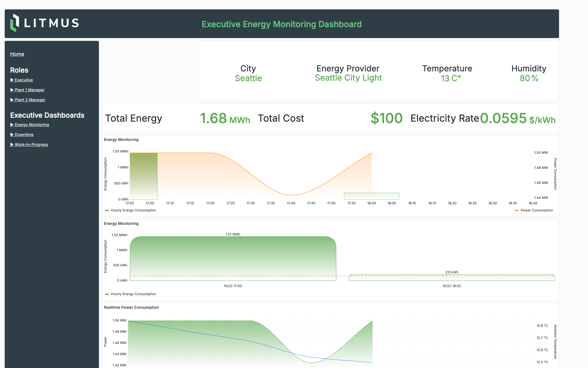Click the Seattle city value
The image size is (588, 368).
coord(248,78)
